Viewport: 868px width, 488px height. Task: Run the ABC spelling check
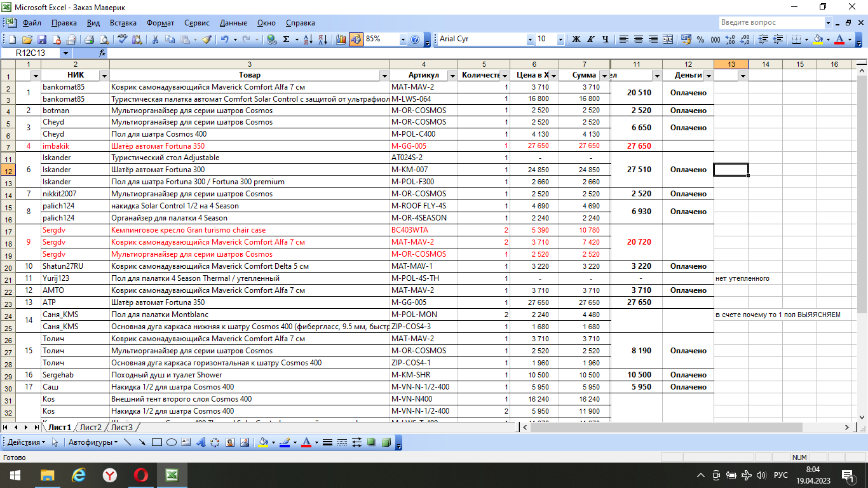coord(123,39)
